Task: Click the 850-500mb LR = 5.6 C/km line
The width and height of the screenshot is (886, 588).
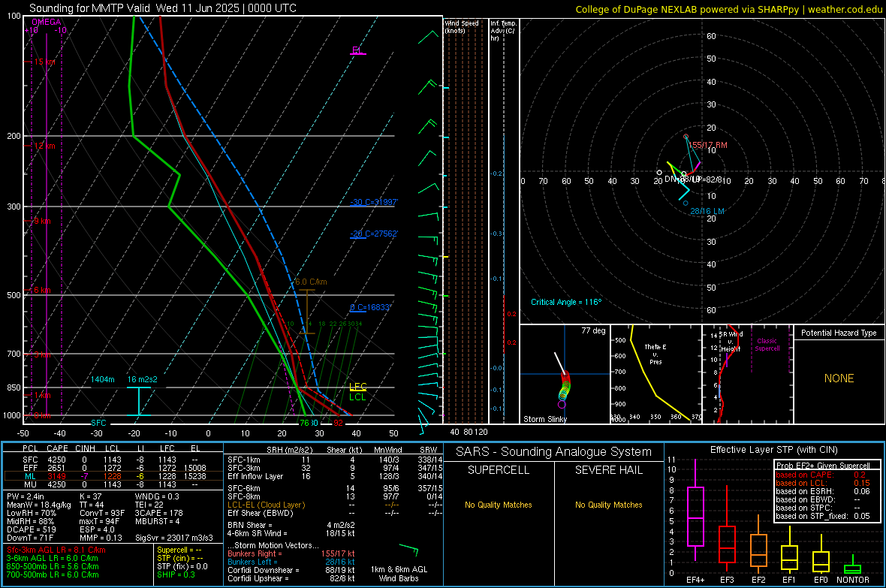Action: pyautogui.click(x=53, y=566)
